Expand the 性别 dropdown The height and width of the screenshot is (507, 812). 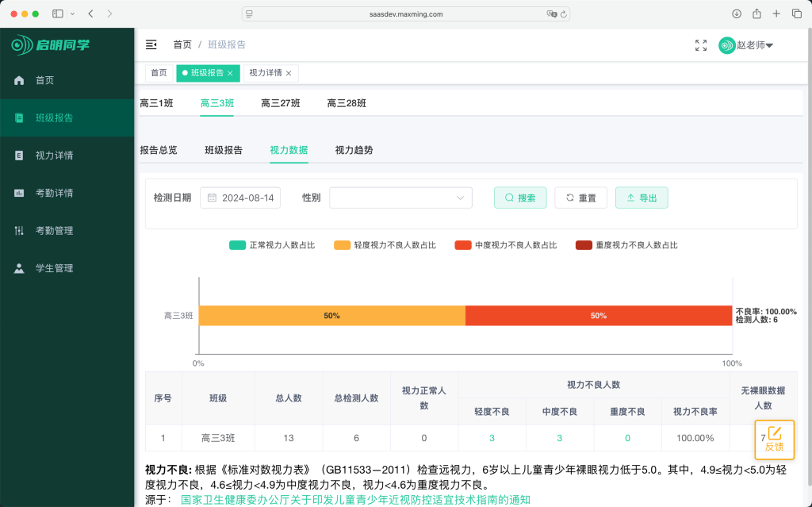click(400, 198)
